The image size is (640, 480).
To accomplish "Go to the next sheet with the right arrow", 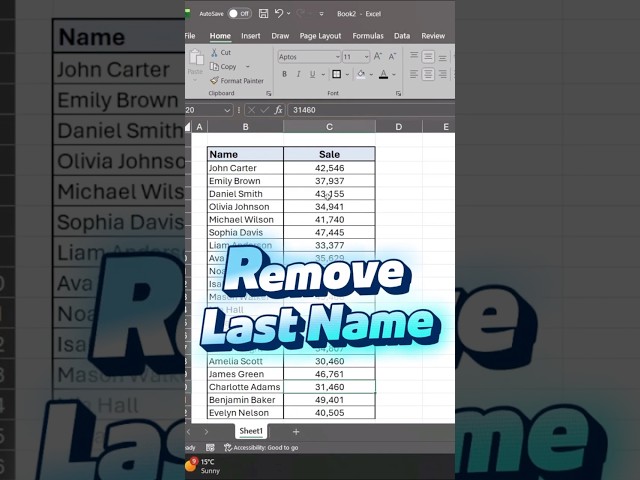I will (x=206, y=431).
